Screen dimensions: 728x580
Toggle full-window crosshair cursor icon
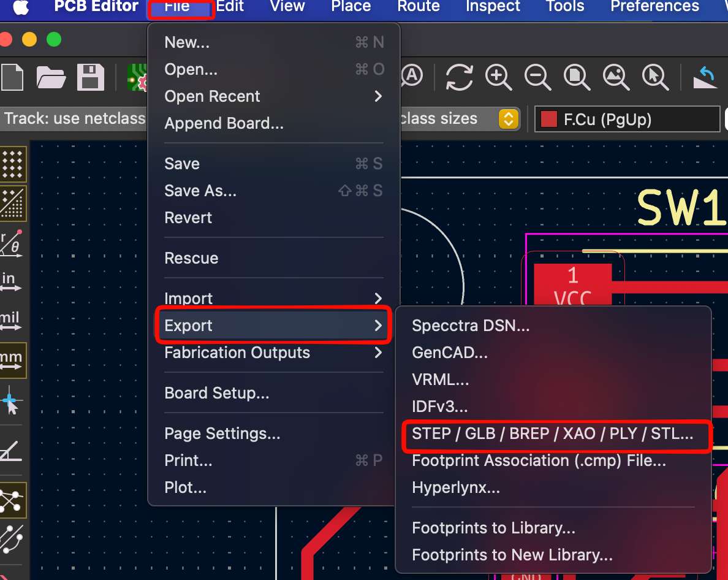pos(10,400)
